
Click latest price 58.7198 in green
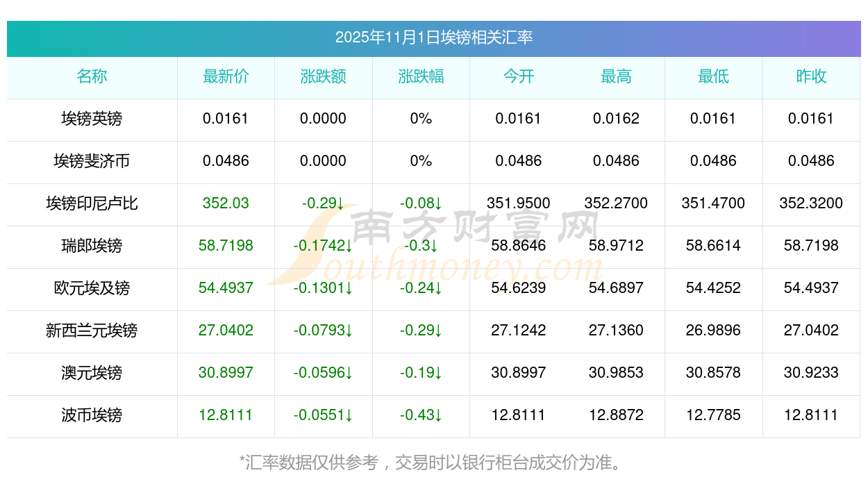point(226,246)
